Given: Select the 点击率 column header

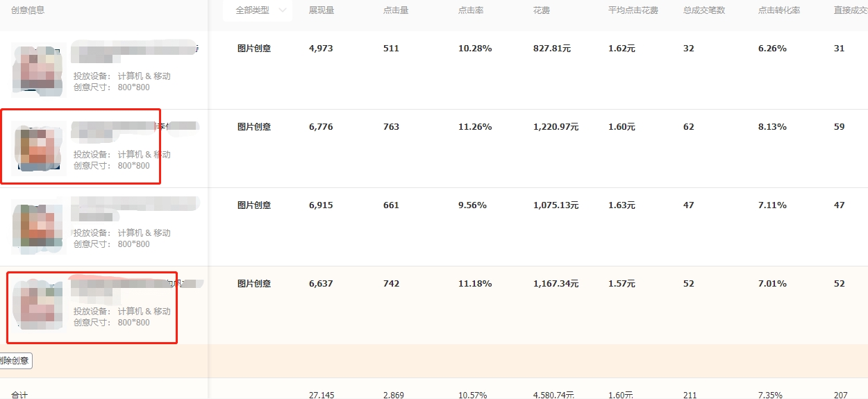Looking at the screenshot, I should click(x=471, y=10).
